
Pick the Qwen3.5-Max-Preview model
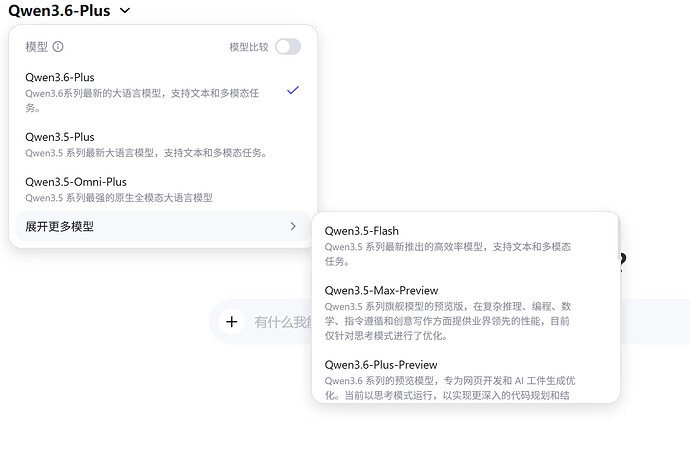381,290
